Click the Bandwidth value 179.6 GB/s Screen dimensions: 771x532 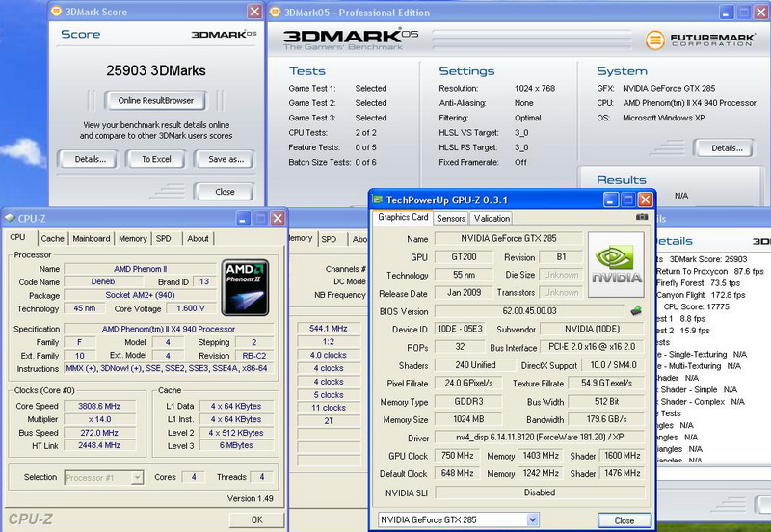(x=606, y=419)
